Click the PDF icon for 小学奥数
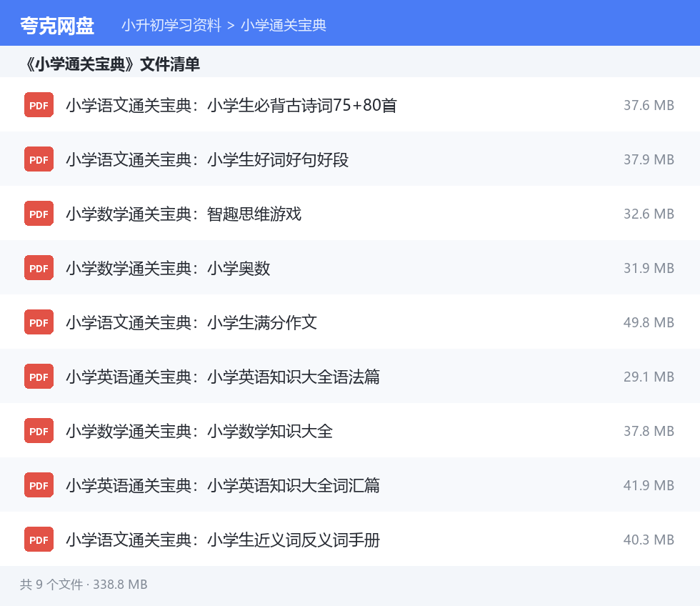700x606 pixels. coord(39,268)
